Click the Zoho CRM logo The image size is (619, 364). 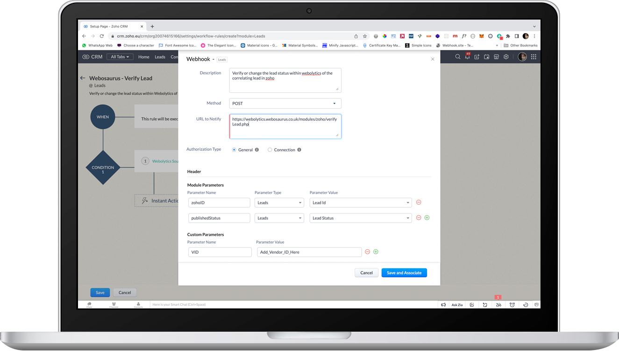point(92,57)
